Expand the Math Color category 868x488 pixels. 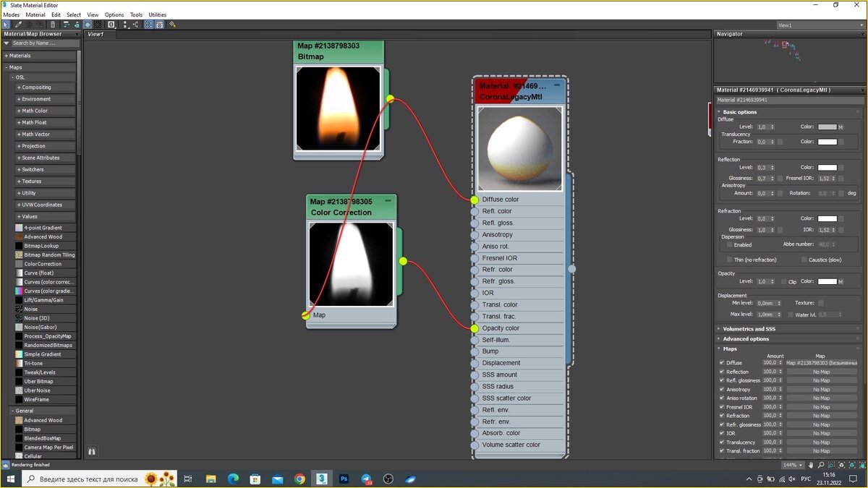(x=46, y=111)
